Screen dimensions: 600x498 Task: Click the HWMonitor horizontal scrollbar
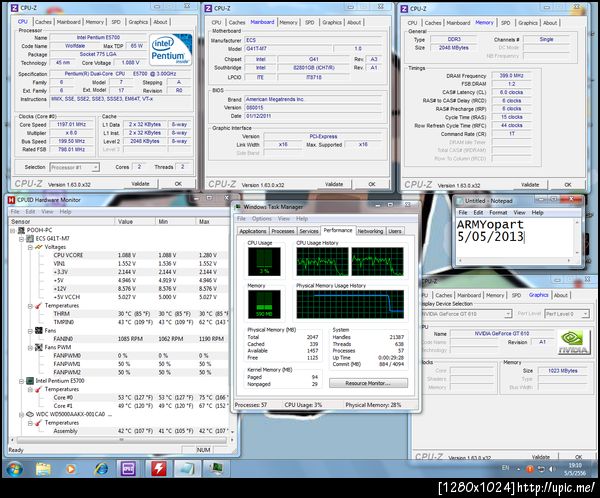(122, 440)
